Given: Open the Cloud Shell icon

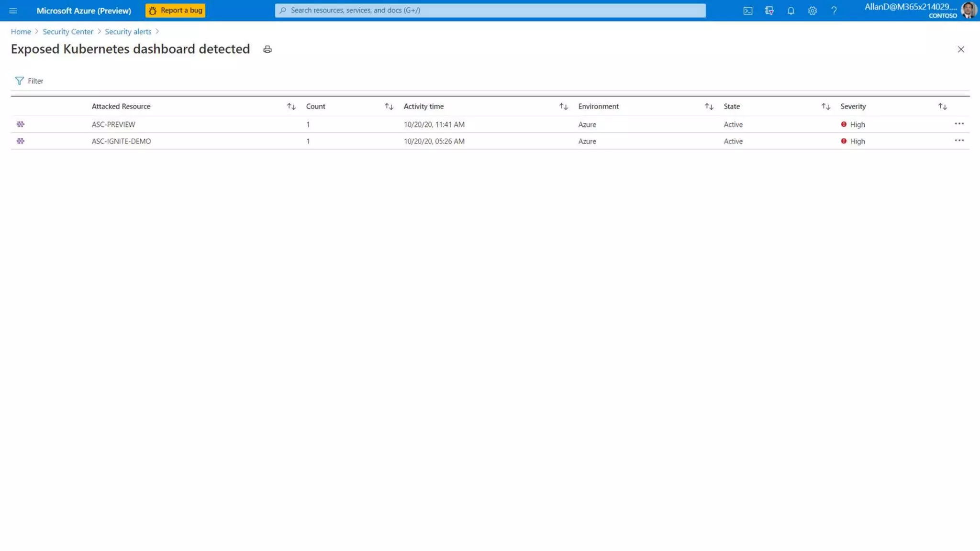Looking at the screenshot, I should (747, 11).
